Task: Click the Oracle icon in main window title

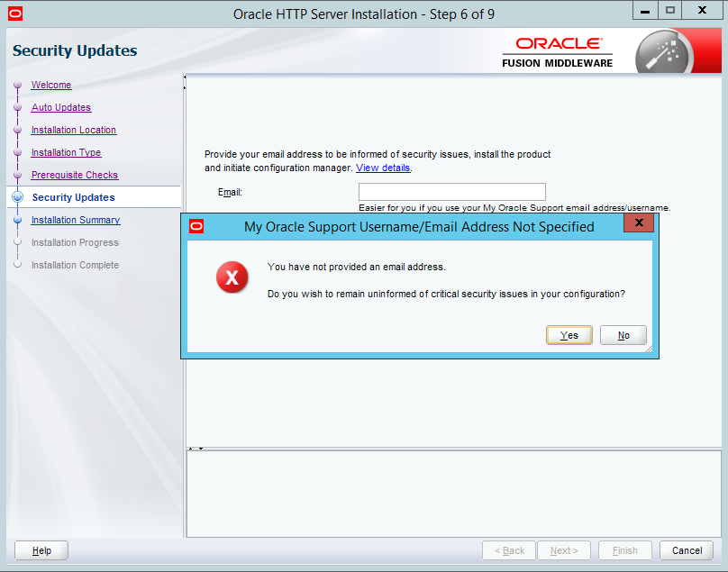Action: coord(14,14)
